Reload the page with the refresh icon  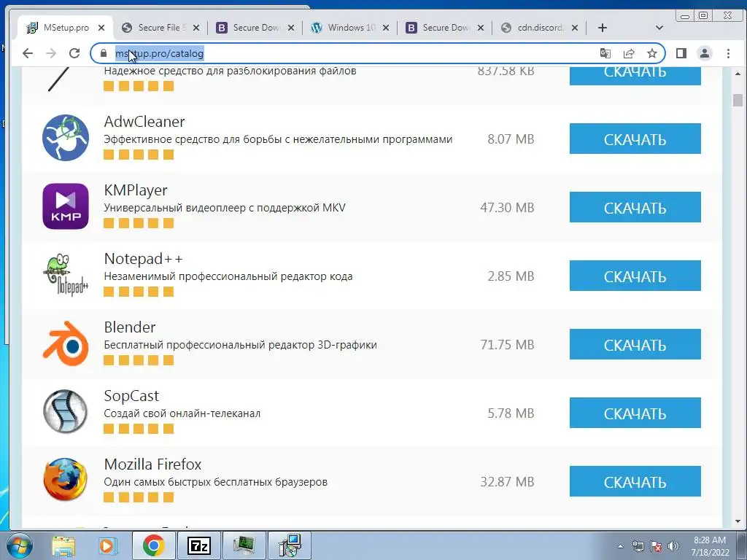point(74,53)
